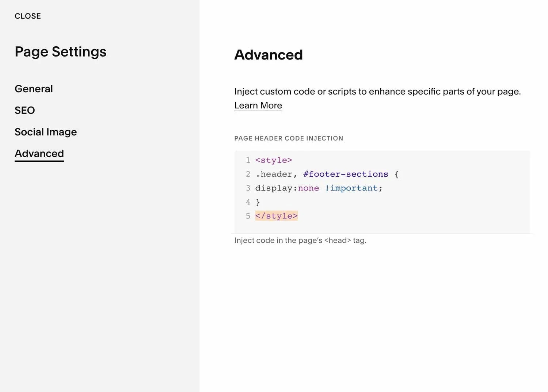Close the Page Settings panel
Image resolution: width=548 pixels, height=392 pixels.
28,16
